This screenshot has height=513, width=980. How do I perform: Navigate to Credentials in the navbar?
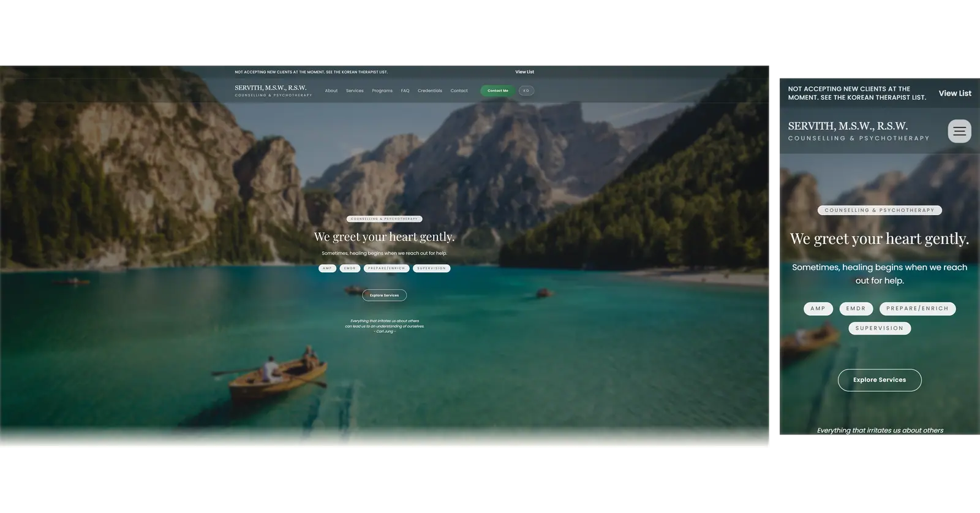point(429,91)
